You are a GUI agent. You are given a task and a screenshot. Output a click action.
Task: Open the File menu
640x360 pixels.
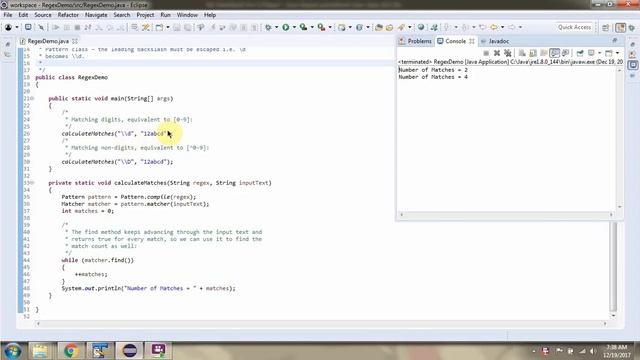[8, 15]
